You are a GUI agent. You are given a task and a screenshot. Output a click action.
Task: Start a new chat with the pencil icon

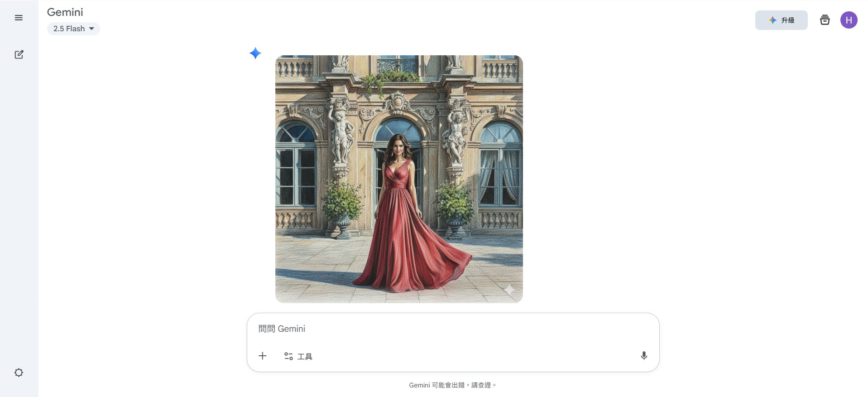pos(19,54)
